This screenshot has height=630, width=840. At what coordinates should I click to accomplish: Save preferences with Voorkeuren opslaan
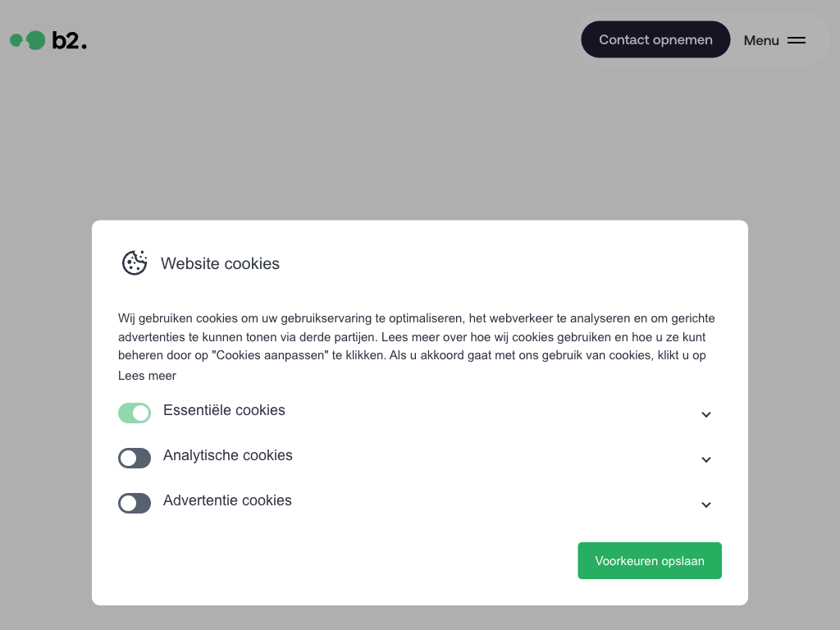(x=649, y=561)
